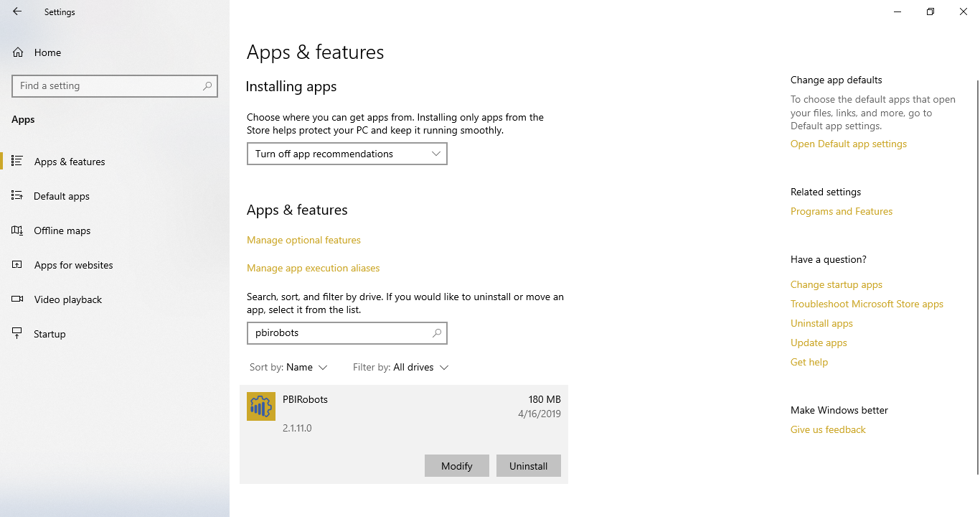Open Manage optional features link
This screenshot has width=980, height=517.
(303, 240)
